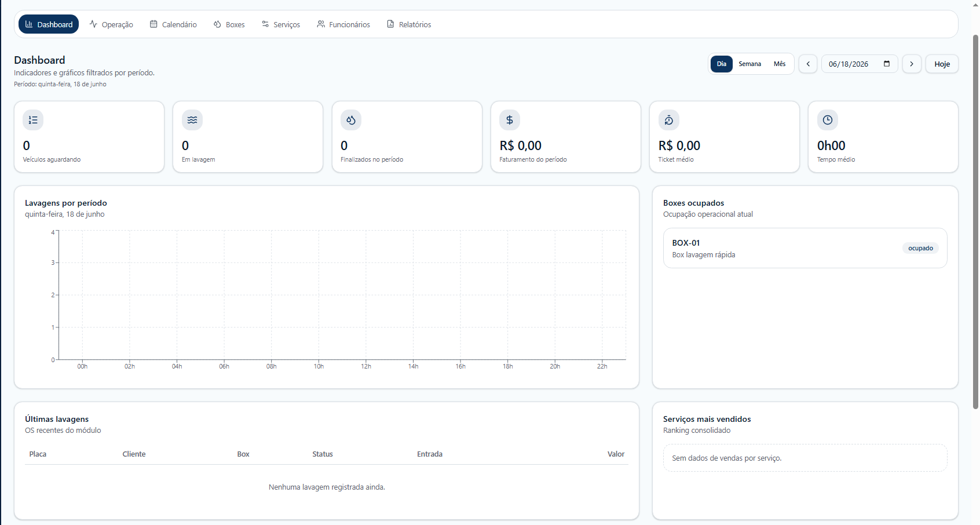Go to previous day with left chevron

click(x=808, y=64)
